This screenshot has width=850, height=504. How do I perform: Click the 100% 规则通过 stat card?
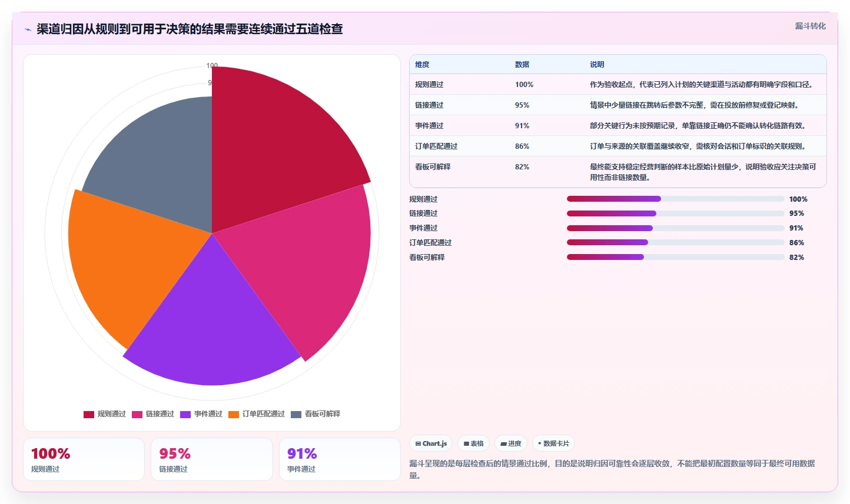click(x=84, y=459)
